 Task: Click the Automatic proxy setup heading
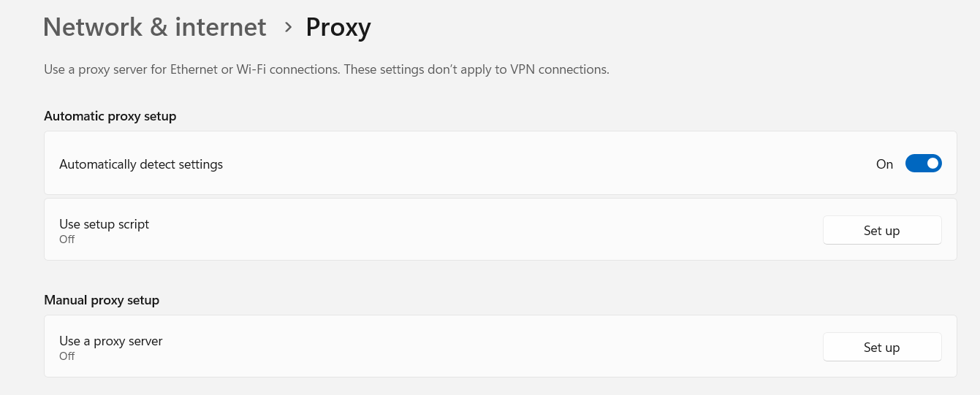(x=110, y=116)
